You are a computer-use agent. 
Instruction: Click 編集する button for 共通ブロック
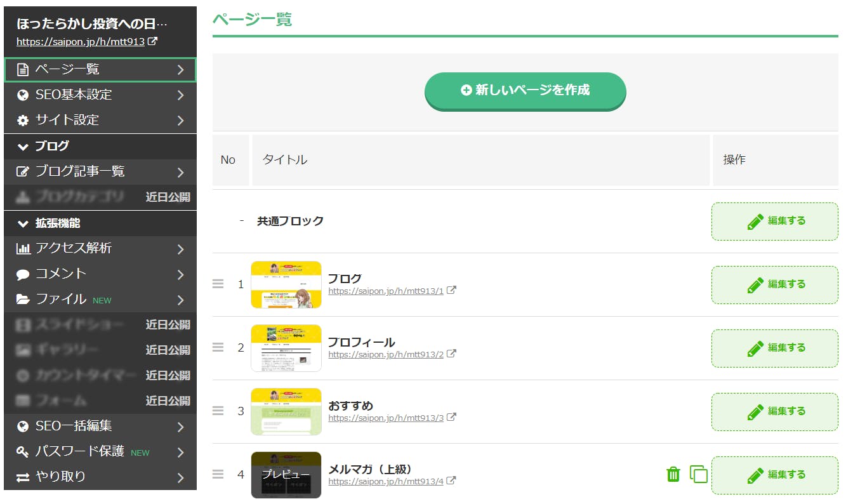pos(774,222)
